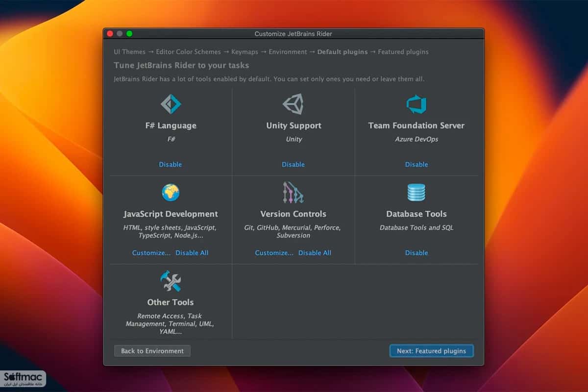Image resolution: width=588 pixels, height=392 pixels.
Task: Go to the UI Themes step
Action: (130, 52)
